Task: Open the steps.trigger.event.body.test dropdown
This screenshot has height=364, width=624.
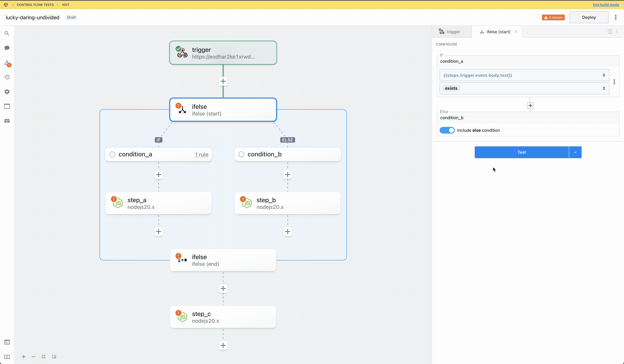Action: (x=524, y=75)
